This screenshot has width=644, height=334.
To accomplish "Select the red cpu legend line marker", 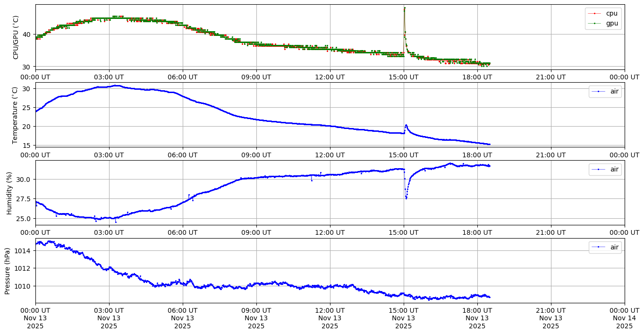I will pyautogui.click(x=595, y=14).
